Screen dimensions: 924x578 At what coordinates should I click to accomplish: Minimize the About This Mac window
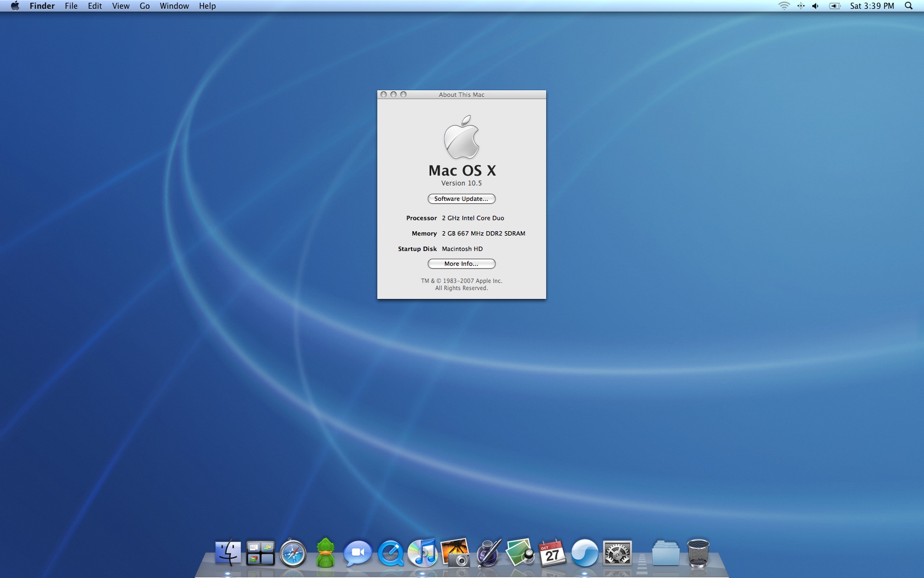[393, 95]
